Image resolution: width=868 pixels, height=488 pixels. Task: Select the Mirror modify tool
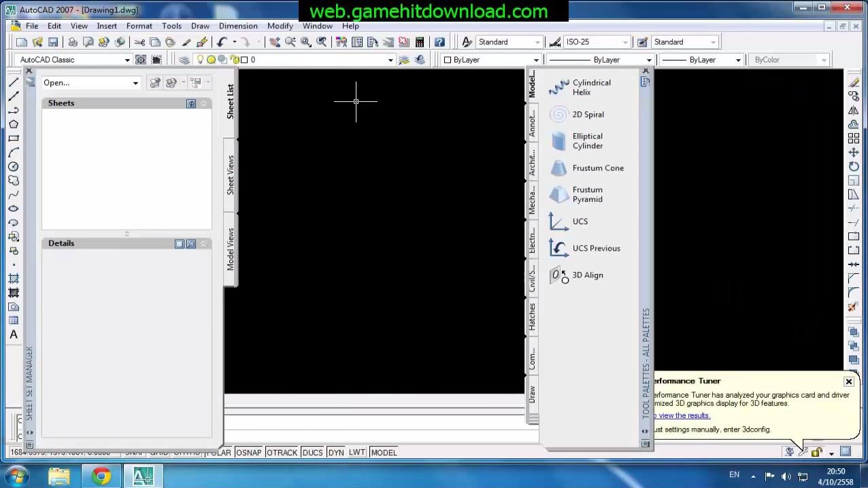854,110
